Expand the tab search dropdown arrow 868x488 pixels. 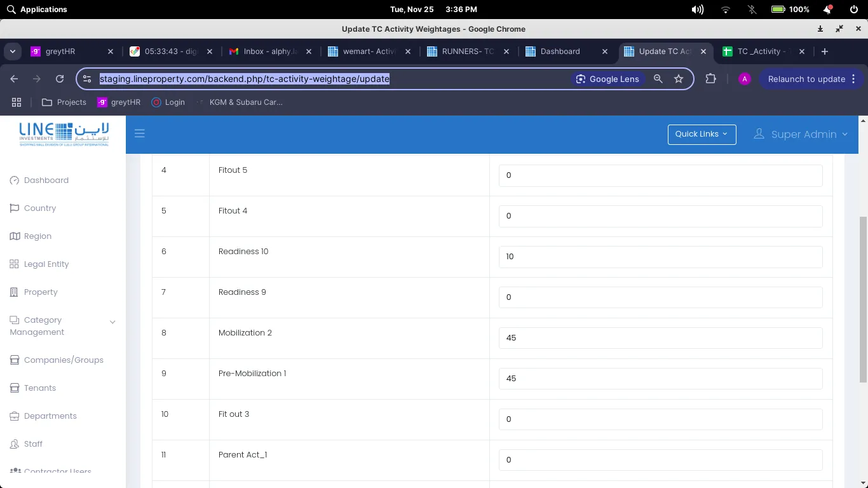click(13, 51)
